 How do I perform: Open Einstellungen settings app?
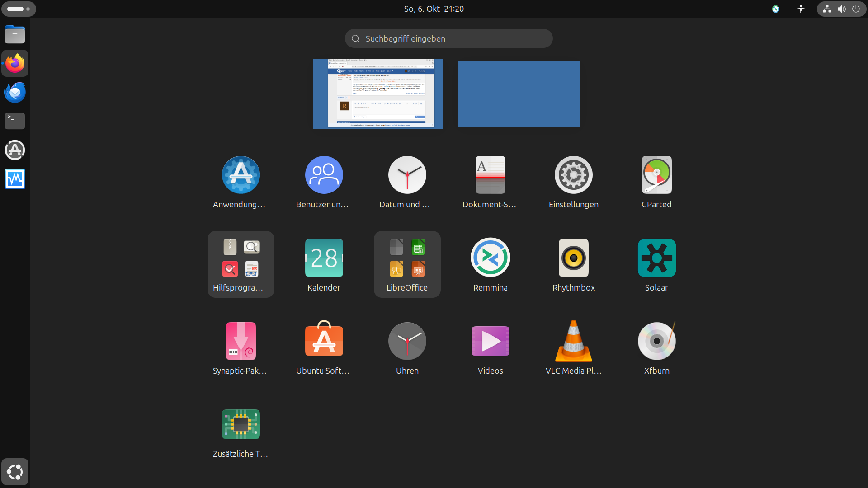pos(573,175)
